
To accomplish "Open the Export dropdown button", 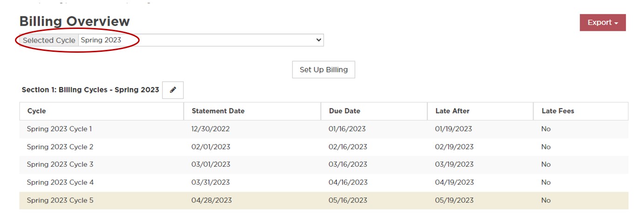I will click(602, 22).
